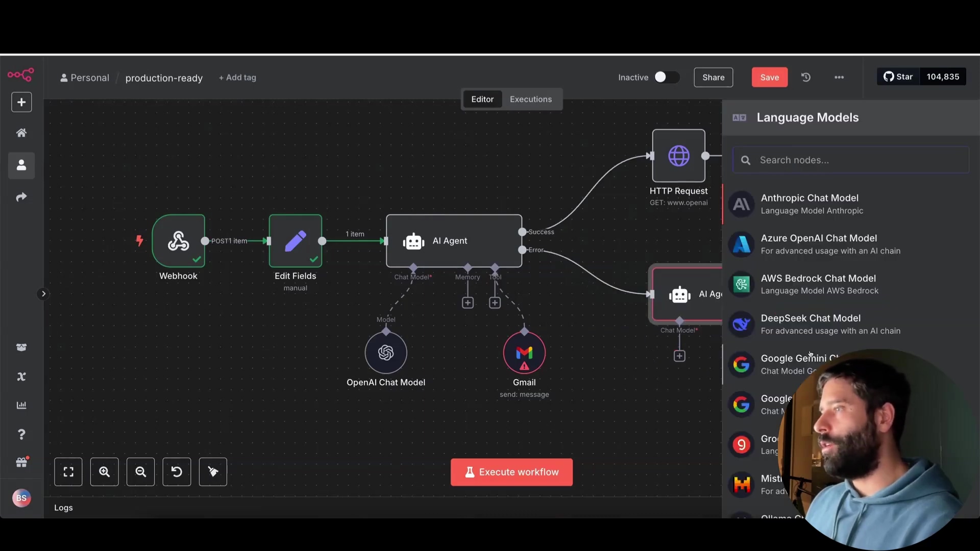980x551 pixels.
Task: Click the reset zoom button
Action: pos(177,472)
